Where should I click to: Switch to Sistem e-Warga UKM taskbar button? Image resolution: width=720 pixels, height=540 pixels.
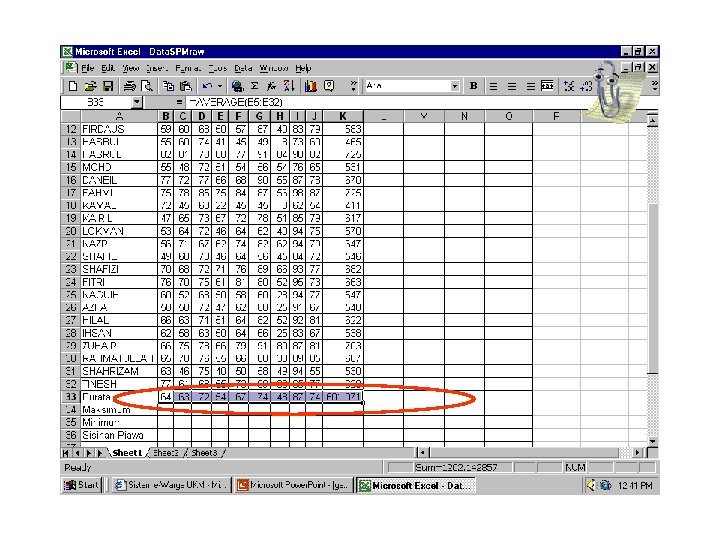(x=171, y=485)
